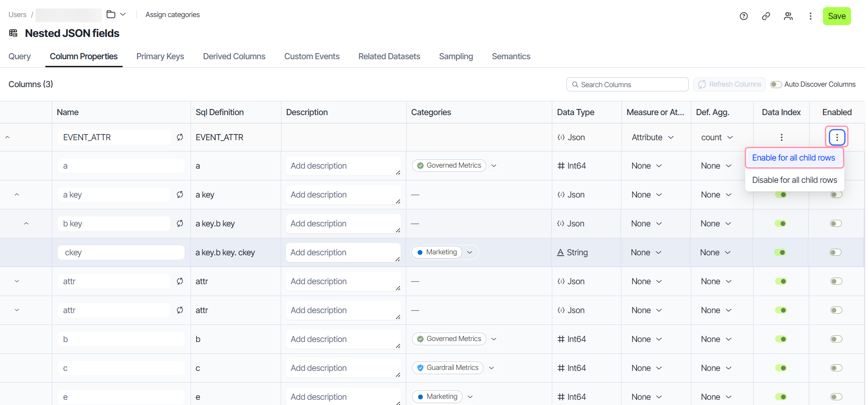Click Data Index kebab menu for EVENT_ATTR
The width and height of the screenshot is (868, 405).
pos(781,137)
